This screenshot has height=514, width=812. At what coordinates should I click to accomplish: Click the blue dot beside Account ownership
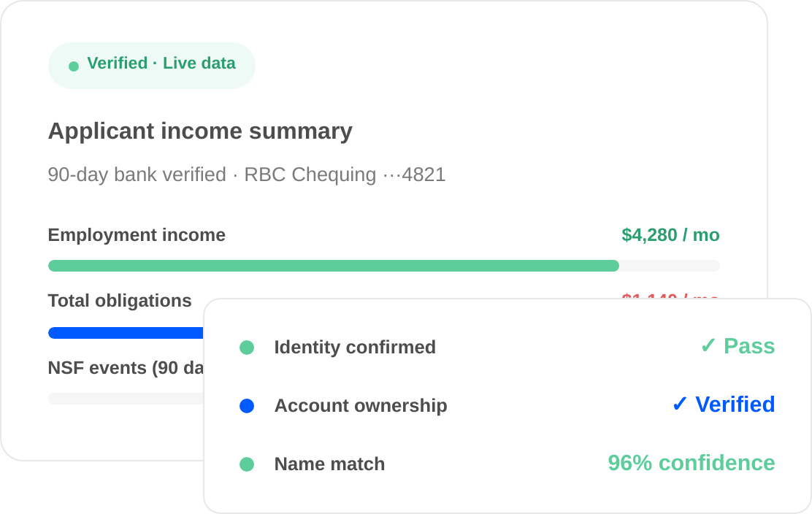pyautogui.click(x=247, y=406)
